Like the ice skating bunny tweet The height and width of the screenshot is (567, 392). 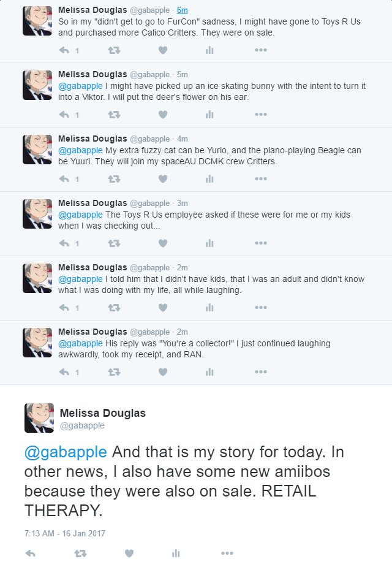tap(163, 115)
